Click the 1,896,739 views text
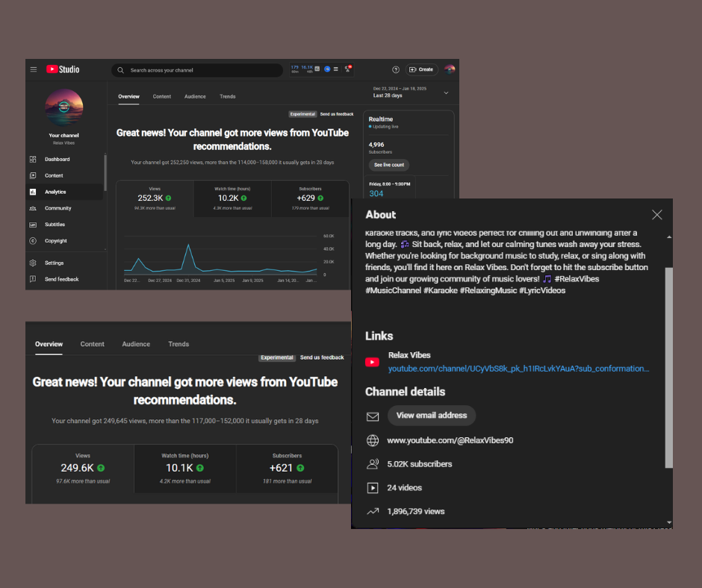The height and width of the screenshot is (588, 702). point(416,511)
